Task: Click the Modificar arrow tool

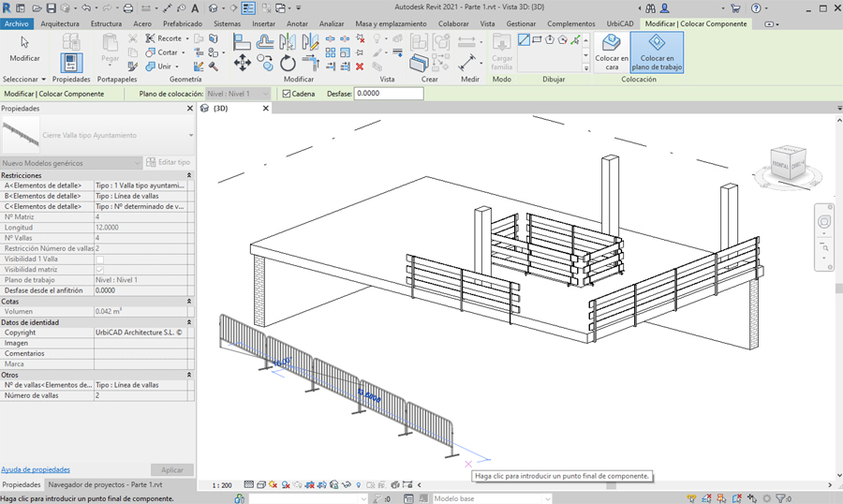Action: 24,47
